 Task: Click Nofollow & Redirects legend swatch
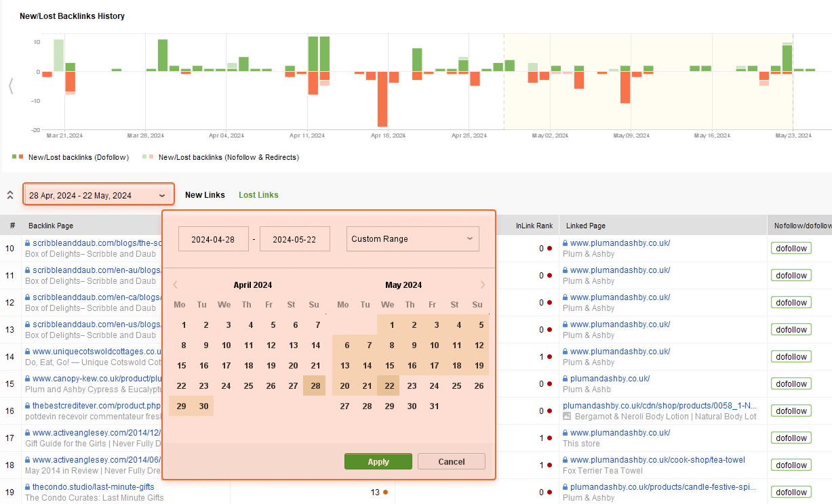148,157
